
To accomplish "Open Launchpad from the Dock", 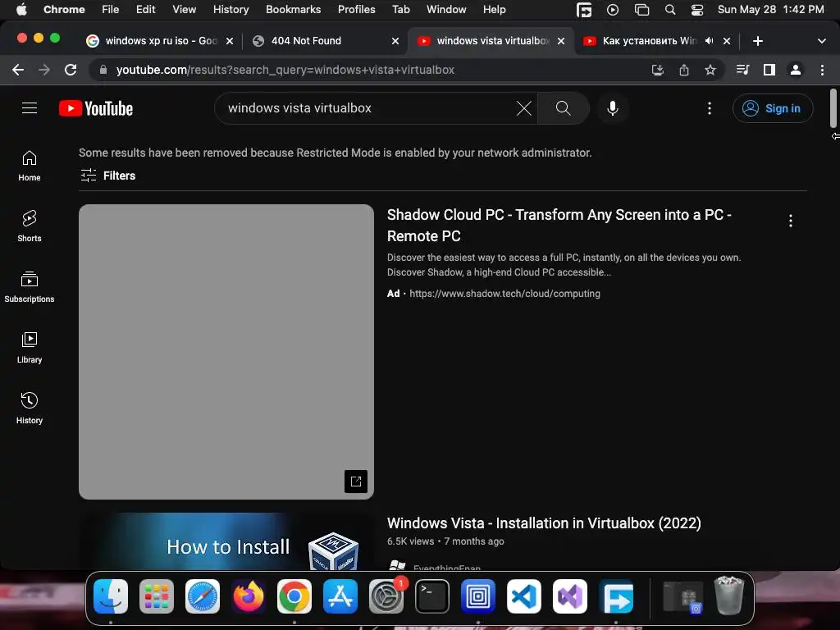I will [157, 596].
